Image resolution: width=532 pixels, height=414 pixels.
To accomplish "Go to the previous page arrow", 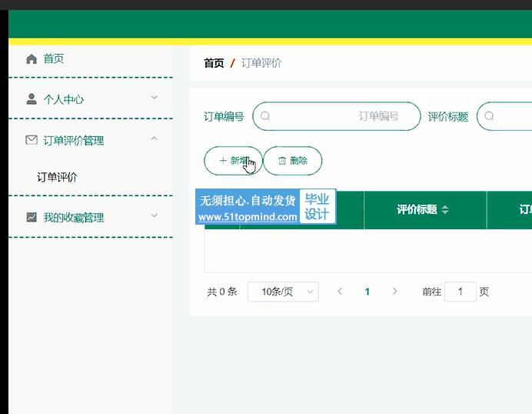I will pyautogui.click(x=340, y=292).
